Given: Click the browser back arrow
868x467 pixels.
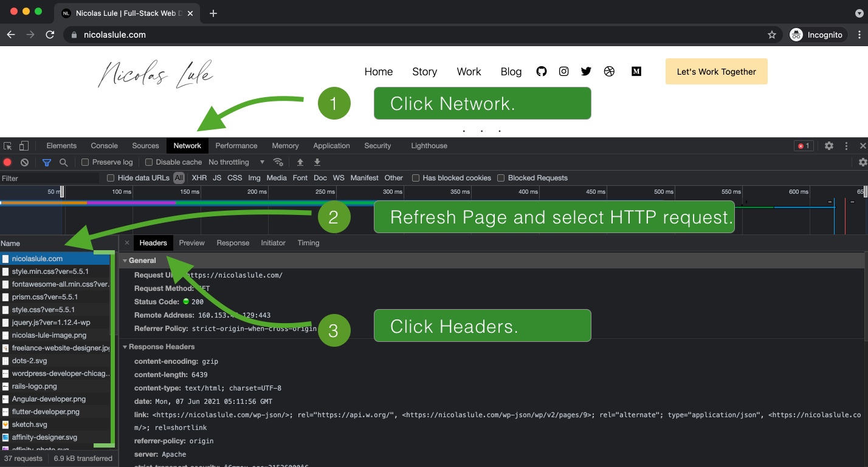Looking at the screenshot, I should click(11, 35).
